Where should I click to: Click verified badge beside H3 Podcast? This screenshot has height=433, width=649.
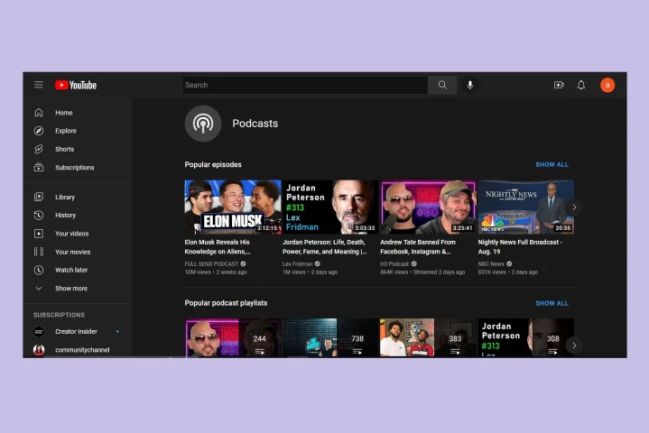click(413, 264)
